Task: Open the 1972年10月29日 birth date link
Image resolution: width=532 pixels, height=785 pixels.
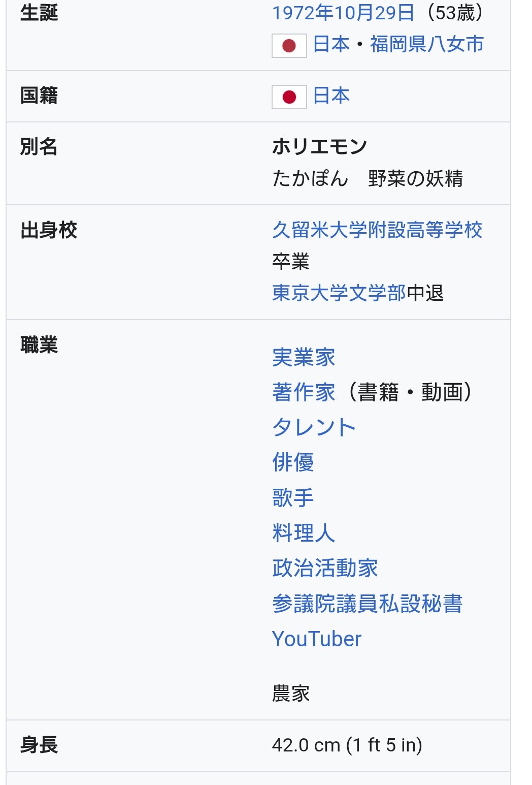Action: tap(343, 13)
